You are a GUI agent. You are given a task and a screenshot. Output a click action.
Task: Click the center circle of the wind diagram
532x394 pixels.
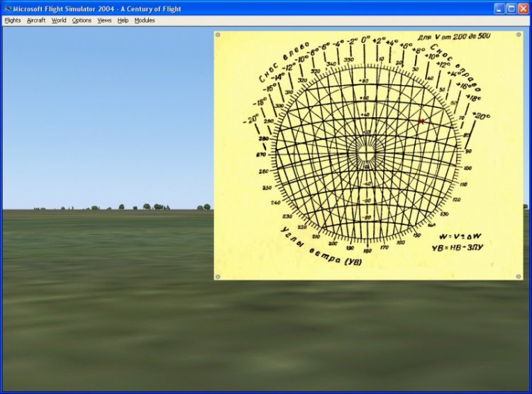coord(367,153)
